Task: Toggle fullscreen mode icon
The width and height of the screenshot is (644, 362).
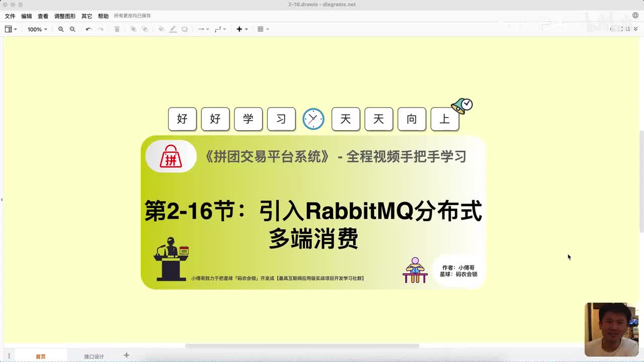Action: 621,29
